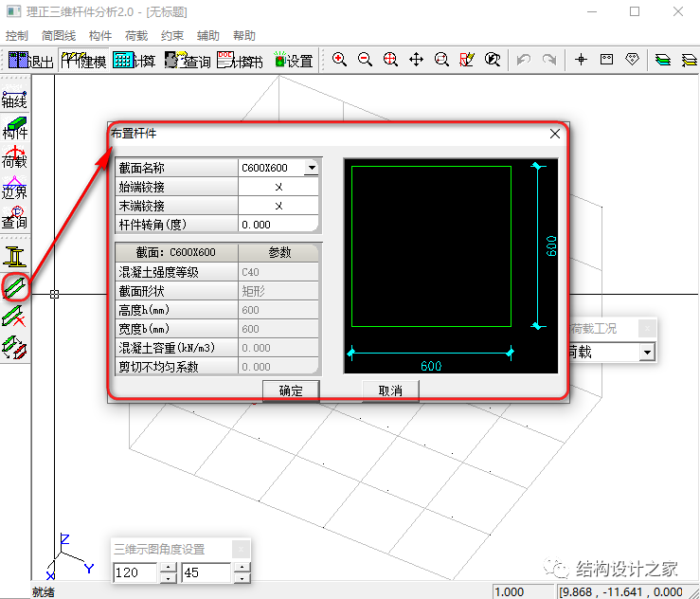
Task: Click the zoom in magnifier icon
Action: [x=339, y=60]
